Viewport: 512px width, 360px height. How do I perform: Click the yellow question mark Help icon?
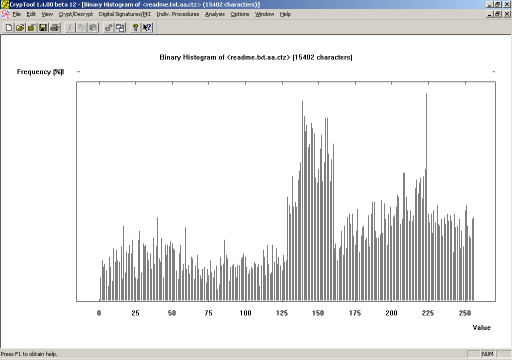[x=135, y=27]
